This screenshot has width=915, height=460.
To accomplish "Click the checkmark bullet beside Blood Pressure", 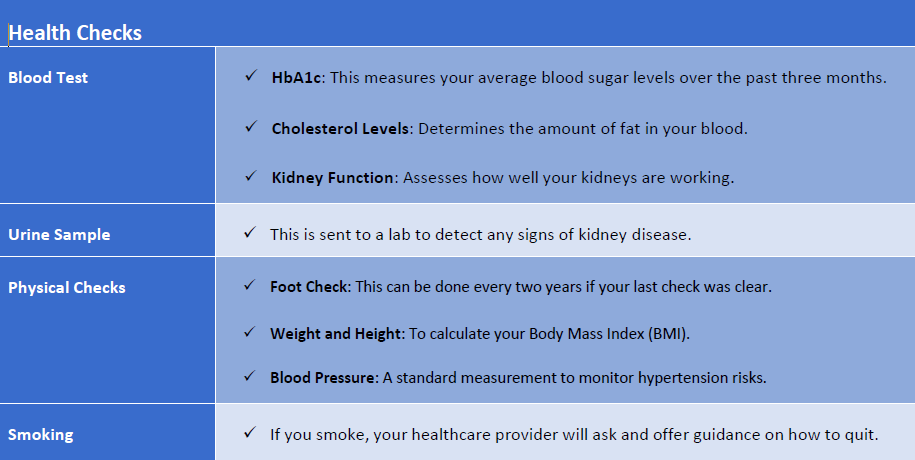I will (250, 376).
